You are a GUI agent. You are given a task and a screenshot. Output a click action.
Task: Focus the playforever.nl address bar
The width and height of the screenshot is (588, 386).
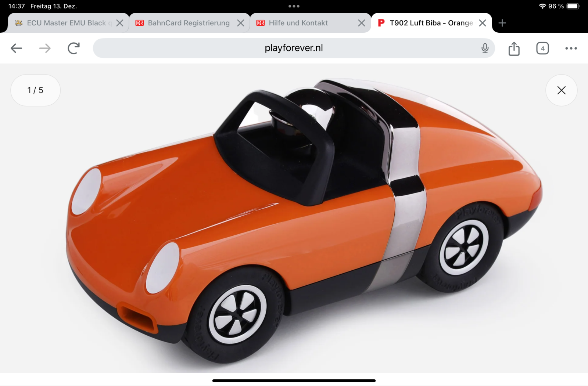(x=294, y=48)
